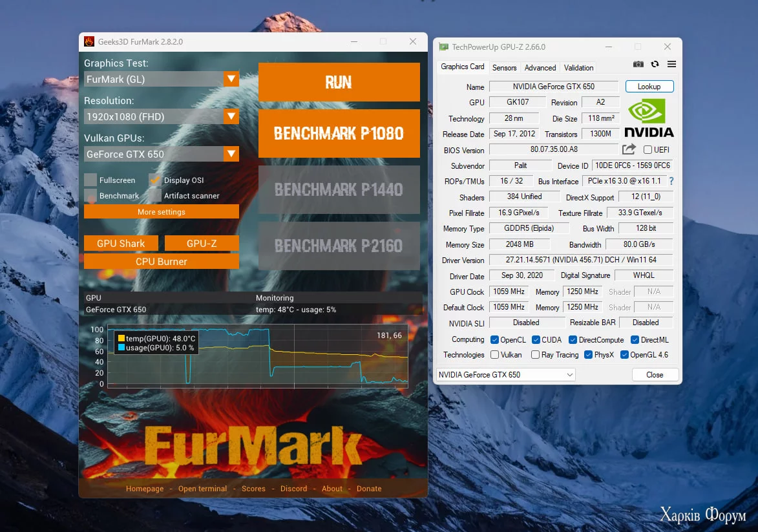This screenshot has height=532, width=758.
Task: Open the Resolution dropdown arrow
Action: point(231,116)
